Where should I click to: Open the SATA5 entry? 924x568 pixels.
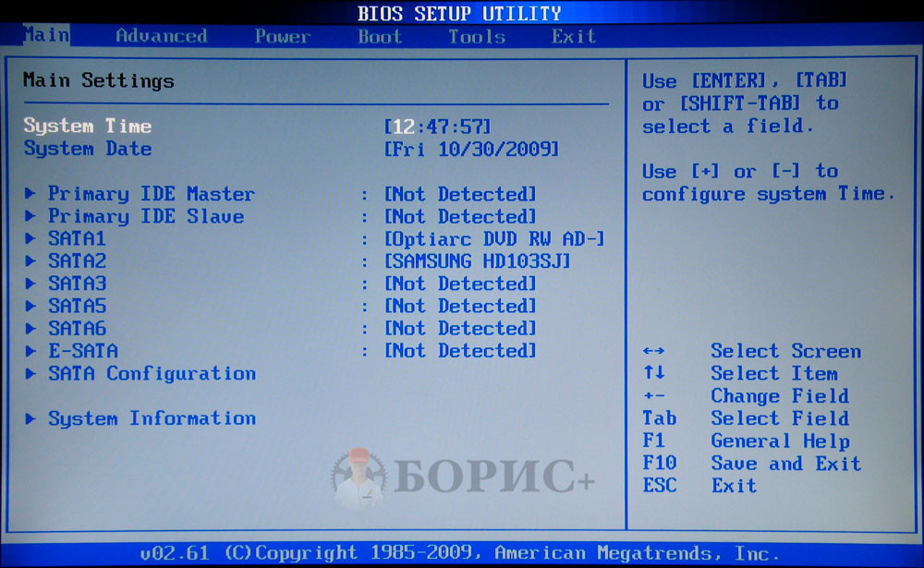pos(78,305)
